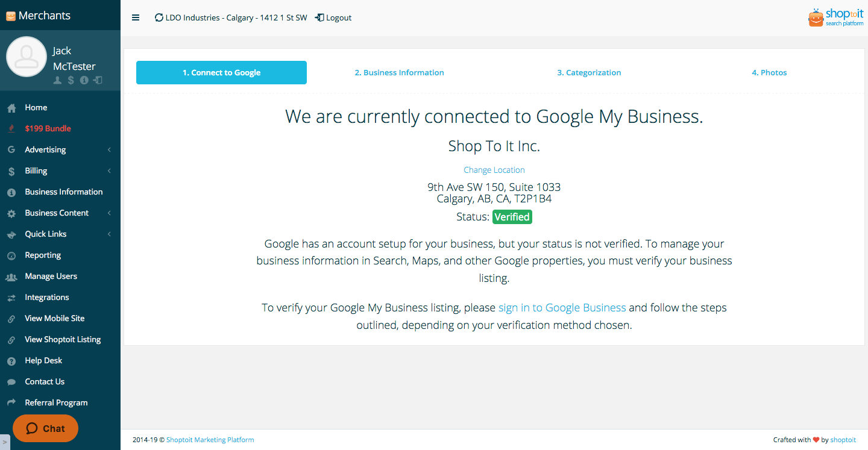Screen dimensions: 868x450
Task: Open the Photos step tab
Action: point(769,72)
